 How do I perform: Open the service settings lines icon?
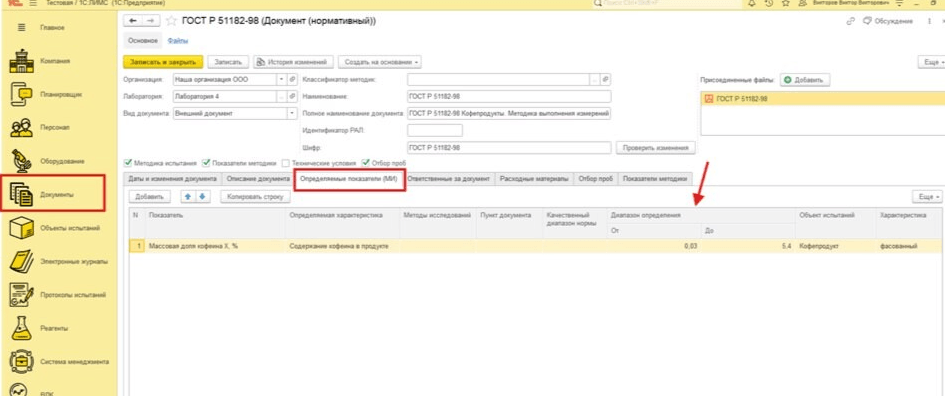(x=899, y=3)
